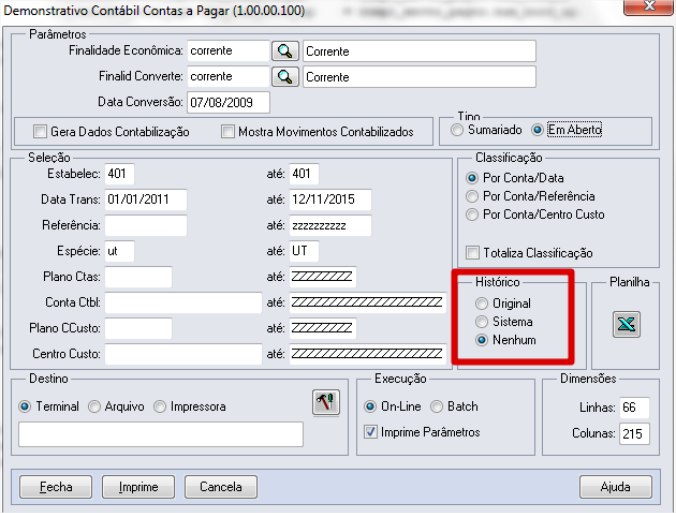This screenshot has width=676, height=513.
Task: Open Ajuda help button
Action: point(615,487)
